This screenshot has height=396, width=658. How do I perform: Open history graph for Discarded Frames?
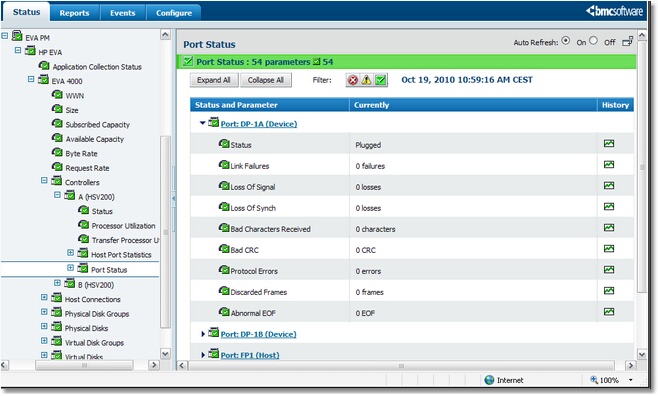[x=609, y=291]
